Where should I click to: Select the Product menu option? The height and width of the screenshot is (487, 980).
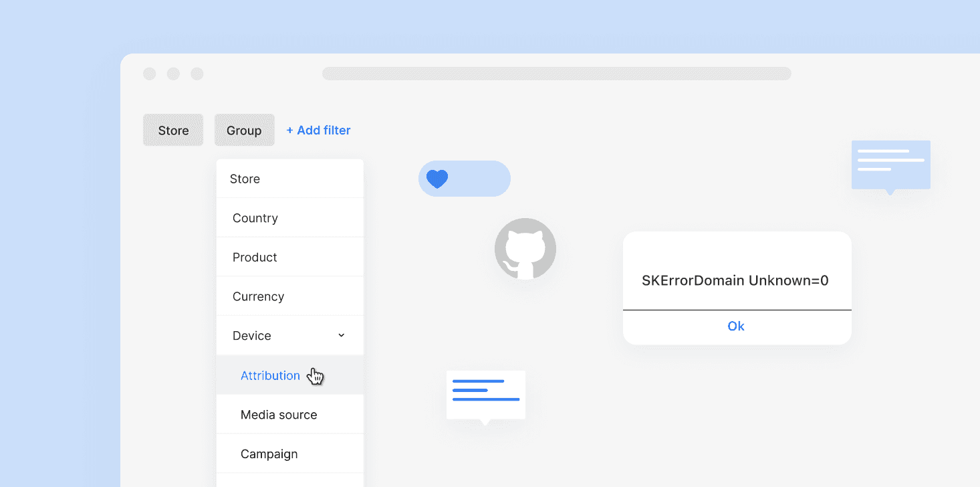coord(255,258)
